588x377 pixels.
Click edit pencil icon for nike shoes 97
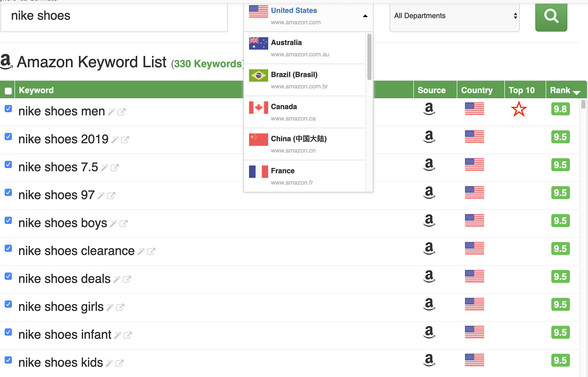coord(100,195)
